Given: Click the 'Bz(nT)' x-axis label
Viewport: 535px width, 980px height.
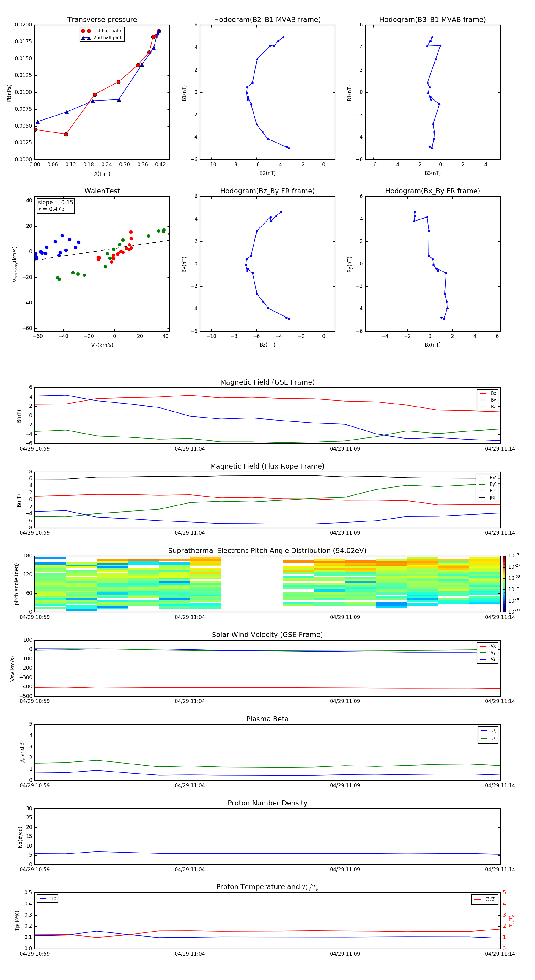Looking at the screenshot, I should (x=267, y=345).
